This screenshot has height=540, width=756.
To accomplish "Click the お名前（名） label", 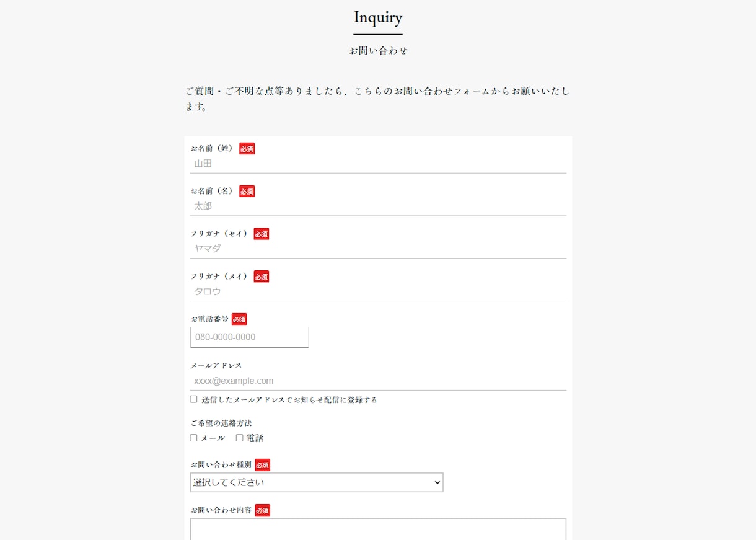I will tap(212, 191).
